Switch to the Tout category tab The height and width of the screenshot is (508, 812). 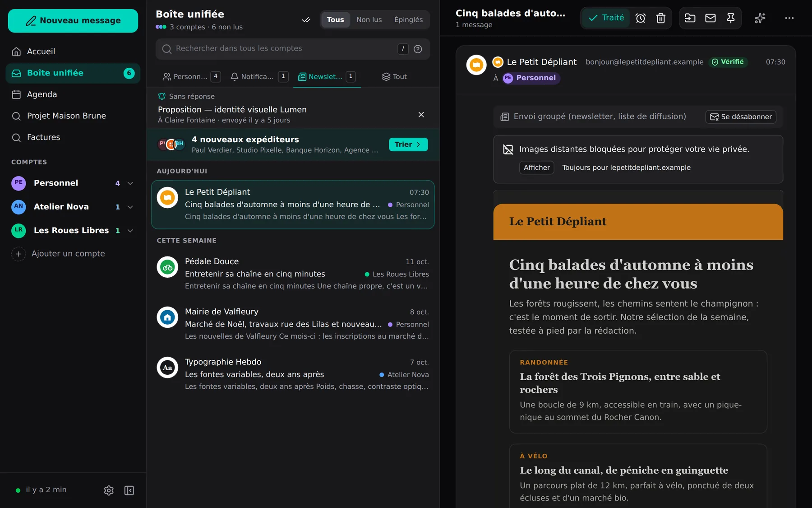pos(394,77)
